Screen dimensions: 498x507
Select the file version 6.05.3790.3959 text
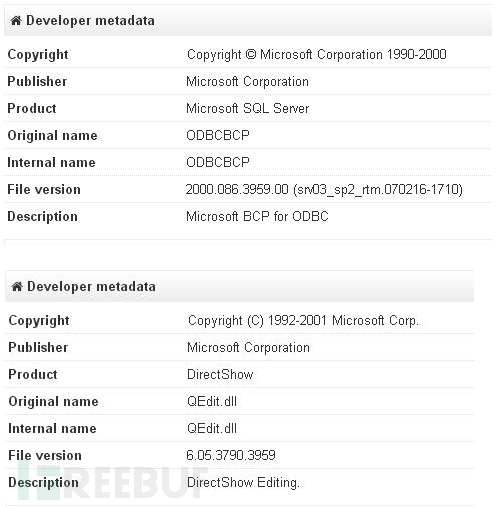point(231,455)
